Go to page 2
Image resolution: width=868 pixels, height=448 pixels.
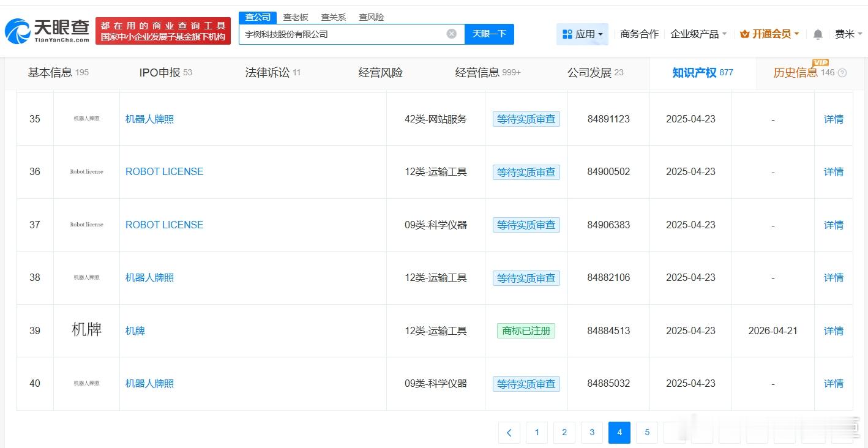(x=564, y=433)
